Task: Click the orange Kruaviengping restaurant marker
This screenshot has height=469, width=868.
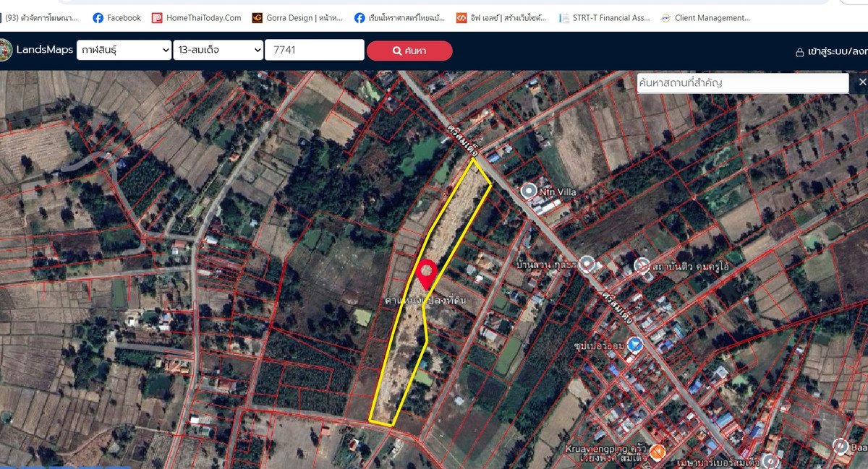Action: pos(657,452)
